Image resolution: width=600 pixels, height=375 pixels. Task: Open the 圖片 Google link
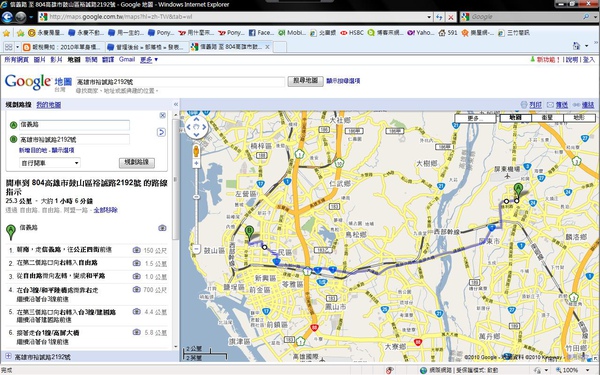39,60
